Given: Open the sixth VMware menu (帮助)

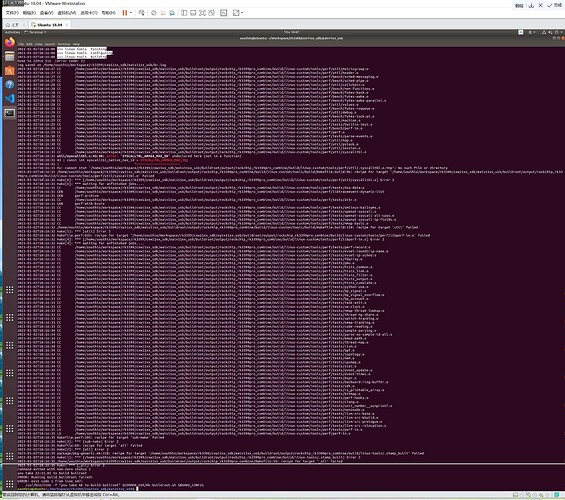Looking at the screenshot, I should coord(108,13).
